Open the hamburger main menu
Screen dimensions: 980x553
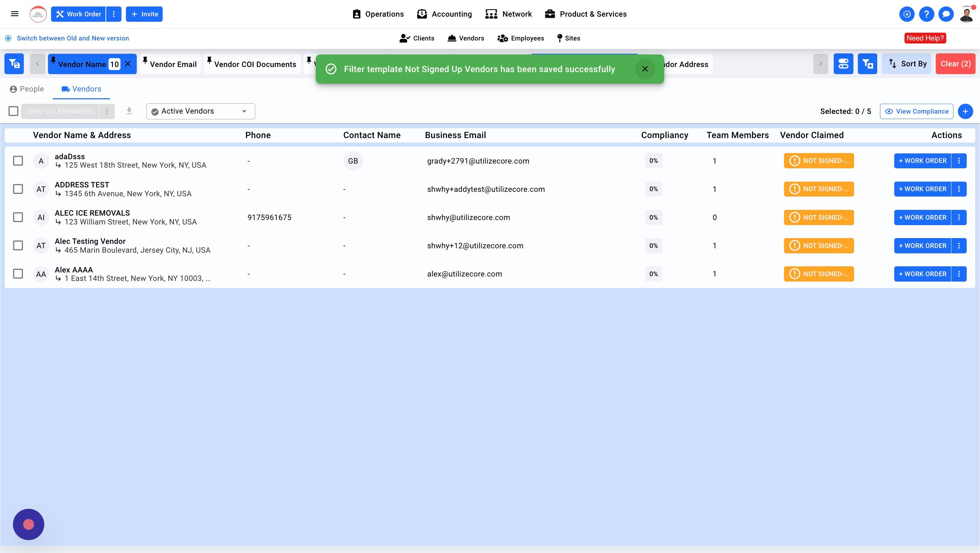pyautogui.click(x=14, y=14)
